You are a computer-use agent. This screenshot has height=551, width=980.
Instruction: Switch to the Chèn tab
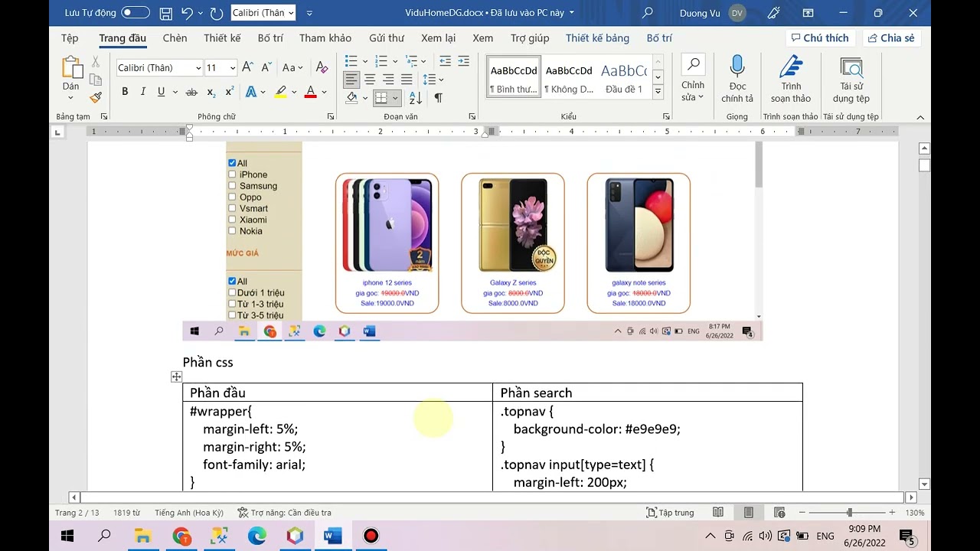pyautogui.click(x=175, y=38)
